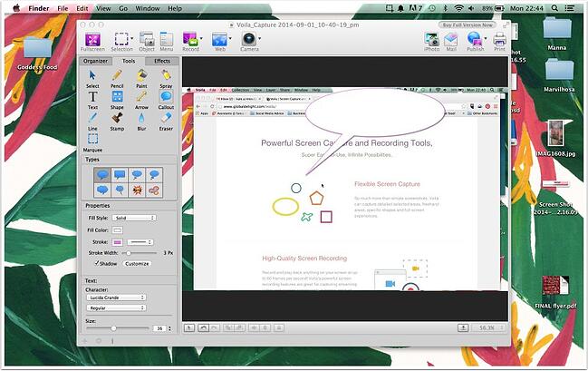588x371 pixels.
Task: Open the Camera dropdown arrow
Action: pyautogui.click(x=259, y=38)
